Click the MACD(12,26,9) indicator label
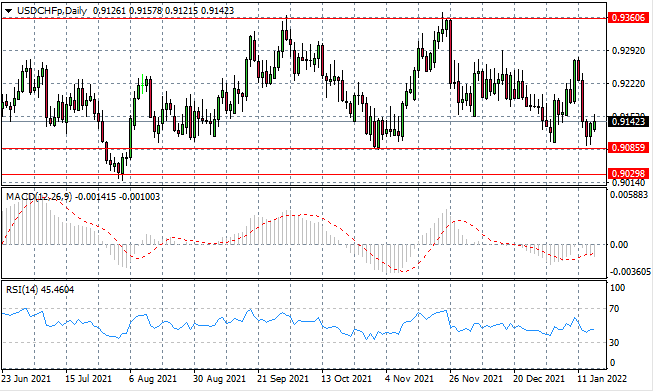This screenshot has width=653, height=391. pyautogui.click(x=39, y=197)
